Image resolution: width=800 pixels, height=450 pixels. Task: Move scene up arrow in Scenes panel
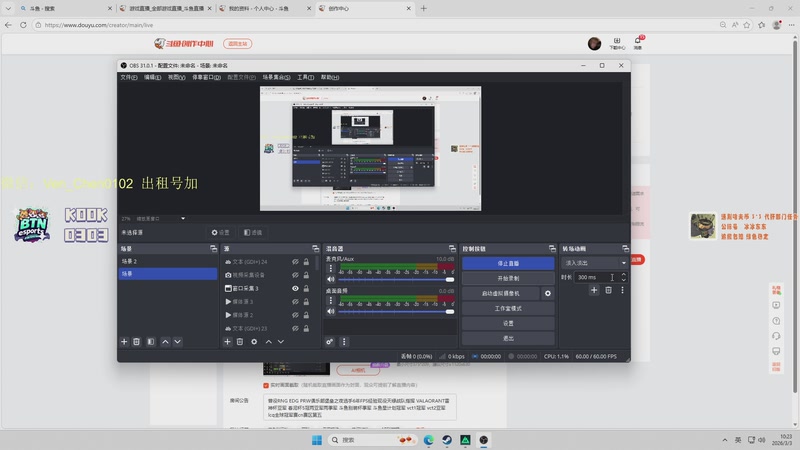[x=165, y=342]
